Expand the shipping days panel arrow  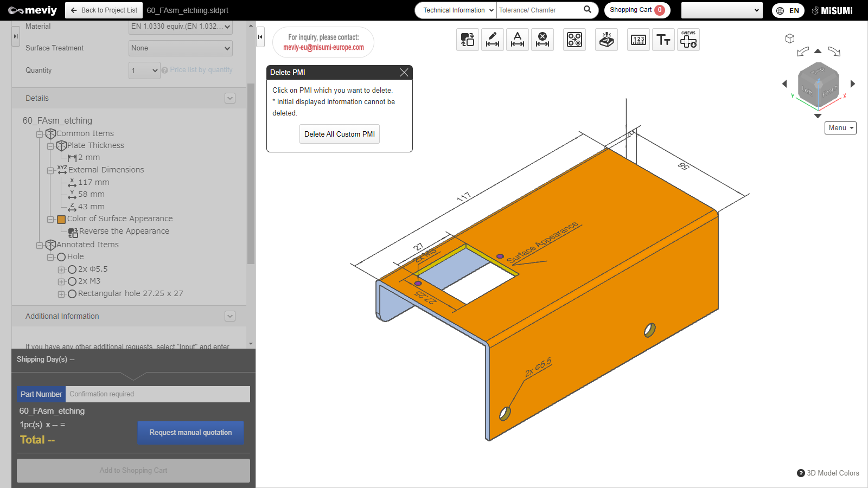pos(133,376)
